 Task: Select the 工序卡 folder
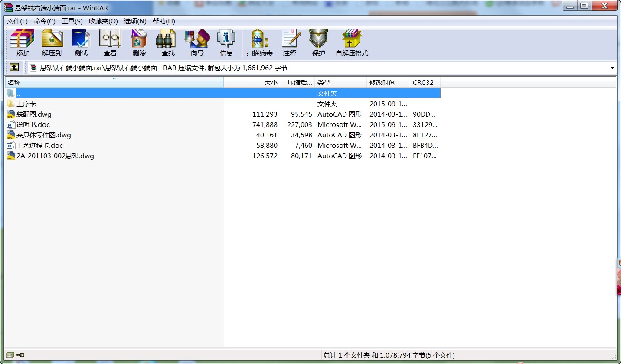pos(26,104)
